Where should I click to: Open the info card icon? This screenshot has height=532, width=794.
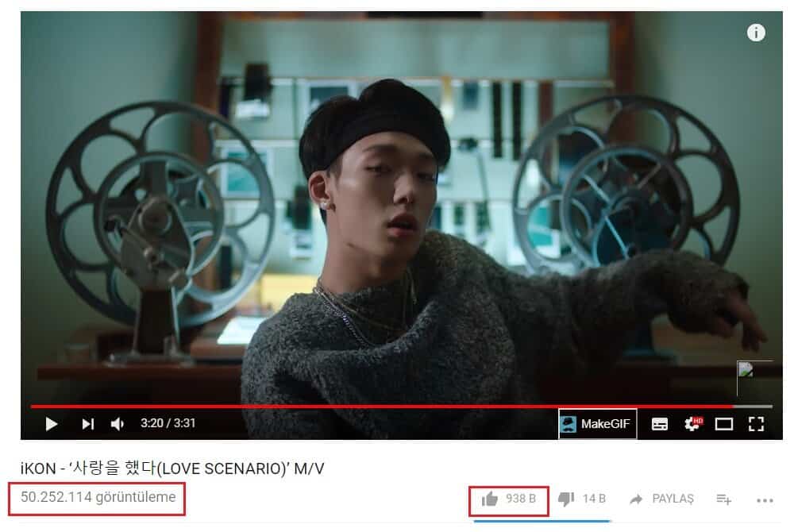pyautogui.click(x=756, y=33)
